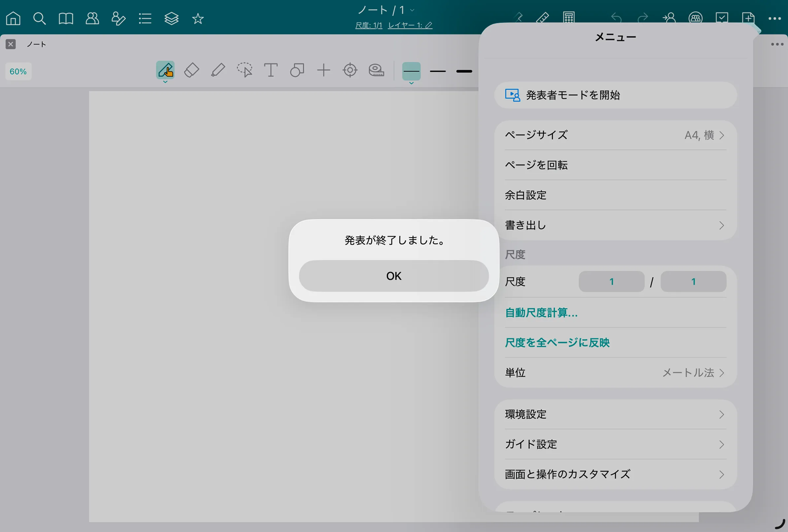This screenshot has height=532, width=788.
Task: Activate the Lasso selection tool
Action: (x=244, y=71)
